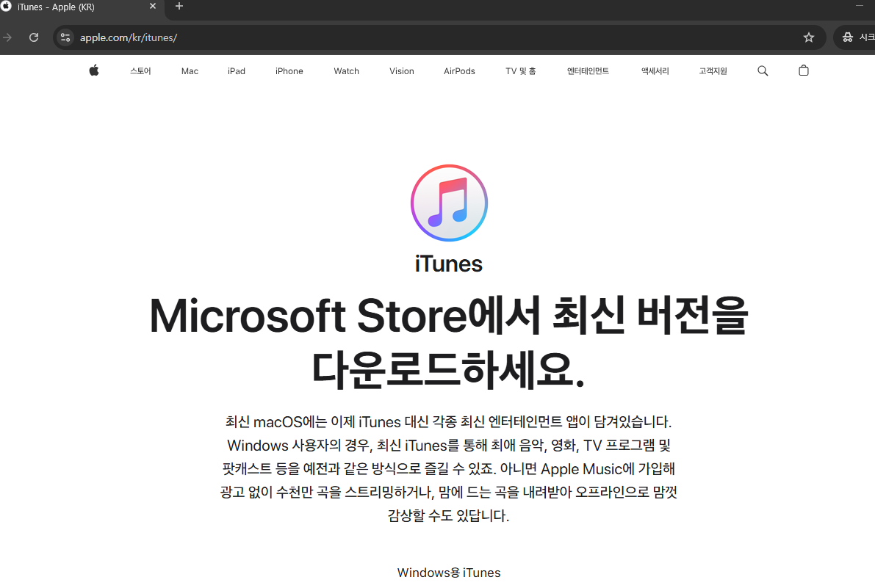Click the paragraph line '감상할 수도 있답니다.'

click(x=449, y=515)
